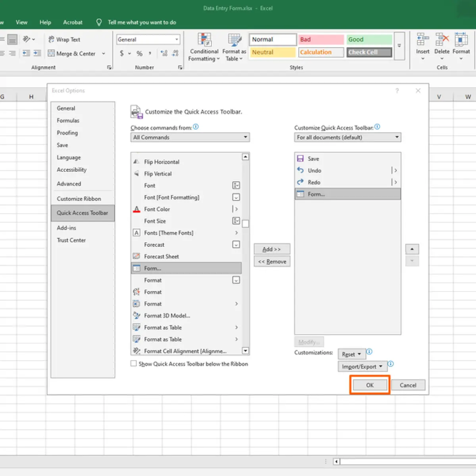Image resolution: width=476 pixels, height=476 pixels.
Task: Click Tell me what you want search field
Action: 142,22
